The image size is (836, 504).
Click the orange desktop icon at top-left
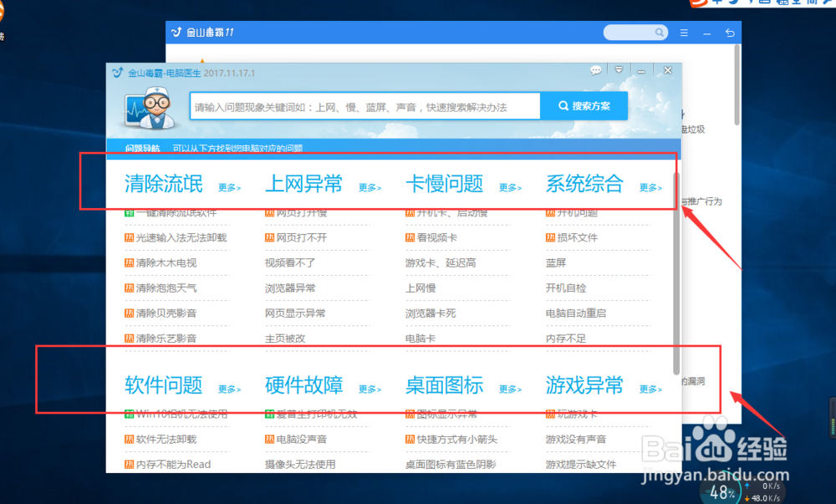pos(2,12)
